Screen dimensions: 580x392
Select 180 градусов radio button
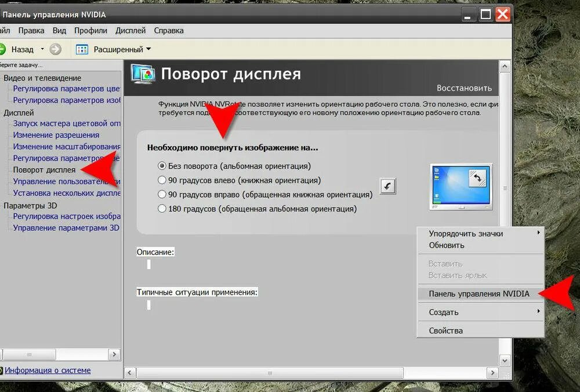click(x=162, y=209)
